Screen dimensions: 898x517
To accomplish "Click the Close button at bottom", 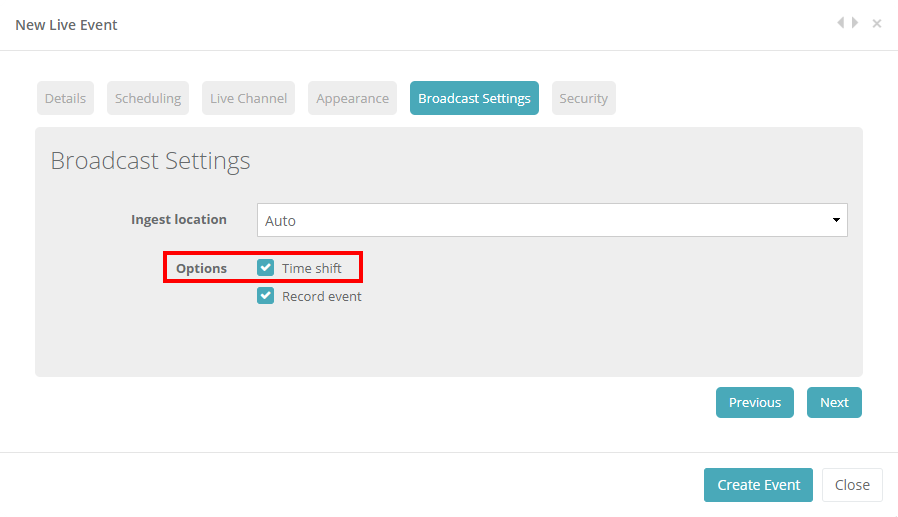I will tap(852, 485).
